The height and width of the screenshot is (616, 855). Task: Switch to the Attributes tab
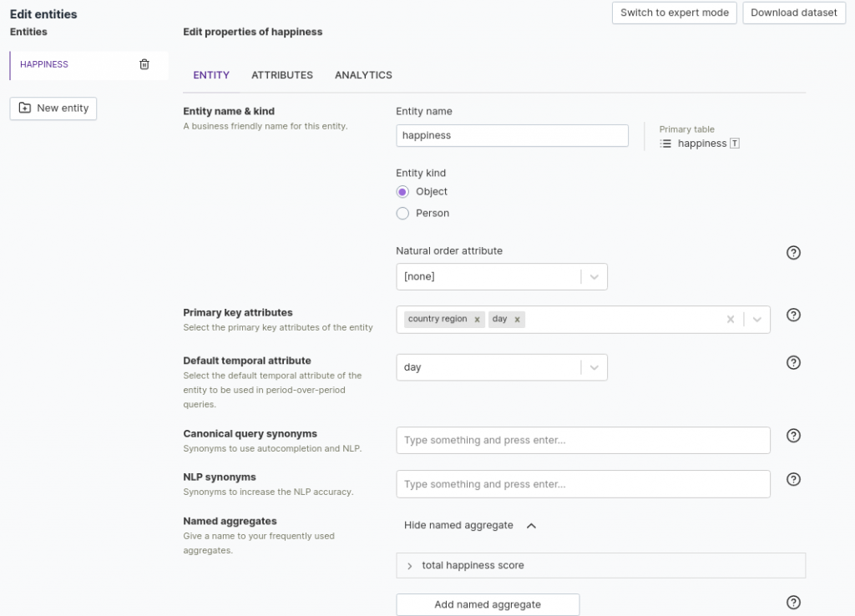pos(282,75)
